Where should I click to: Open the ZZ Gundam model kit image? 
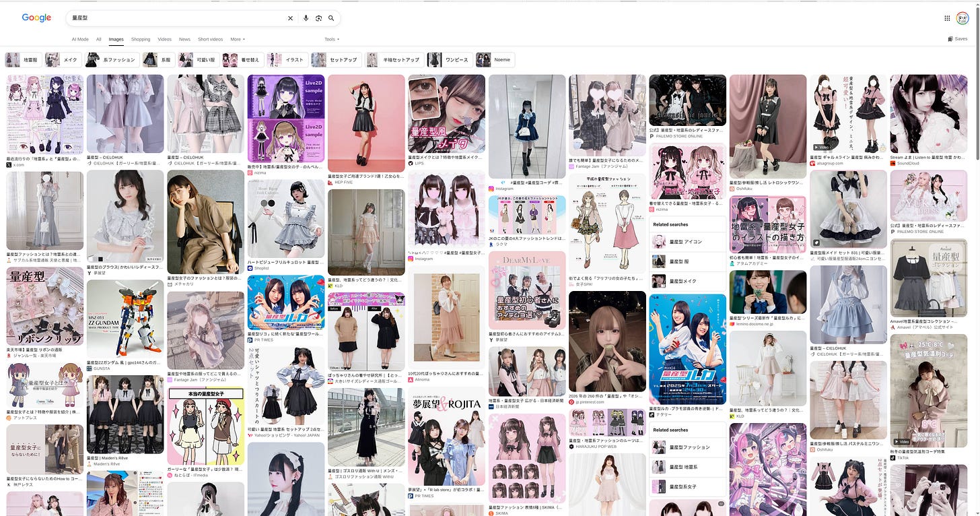point(125,320)
